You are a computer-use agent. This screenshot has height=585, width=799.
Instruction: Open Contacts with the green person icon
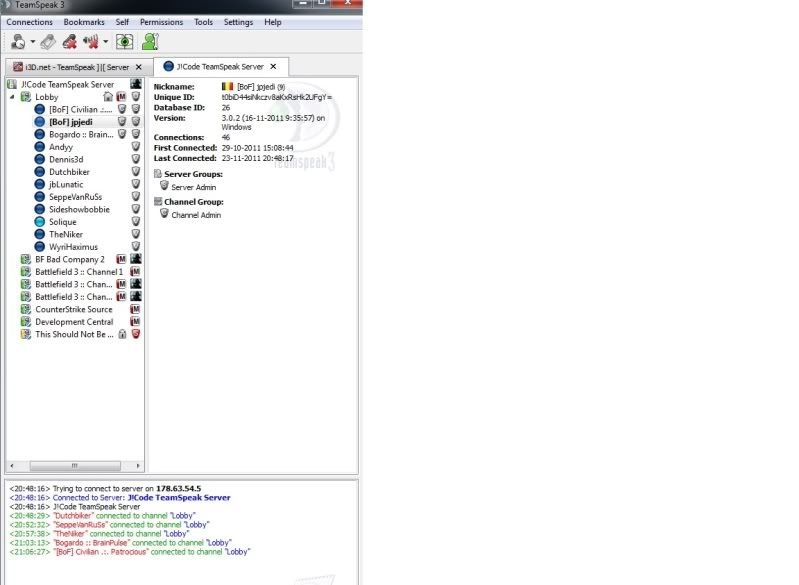[x=150, y=42]
